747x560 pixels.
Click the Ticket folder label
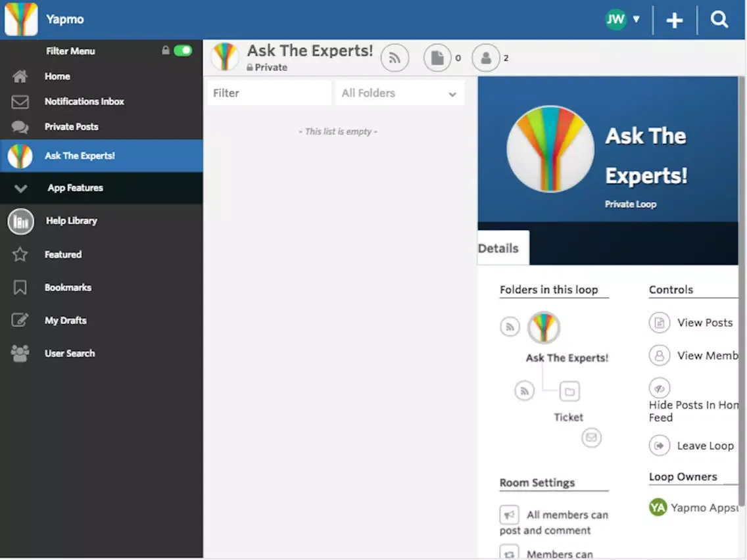(x=568, y=417)
